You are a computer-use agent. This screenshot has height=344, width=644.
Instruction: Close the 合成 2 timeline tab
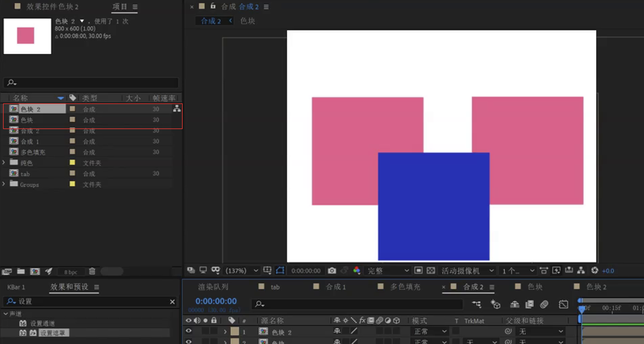[x=444, y=287]
